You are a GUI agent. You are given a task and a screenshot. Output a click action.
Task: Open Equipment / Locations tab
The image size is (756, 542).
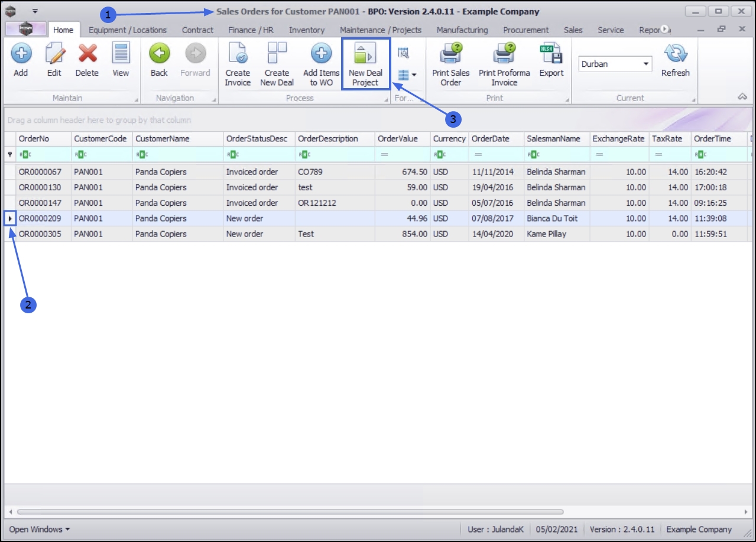[x=128, y=30]
